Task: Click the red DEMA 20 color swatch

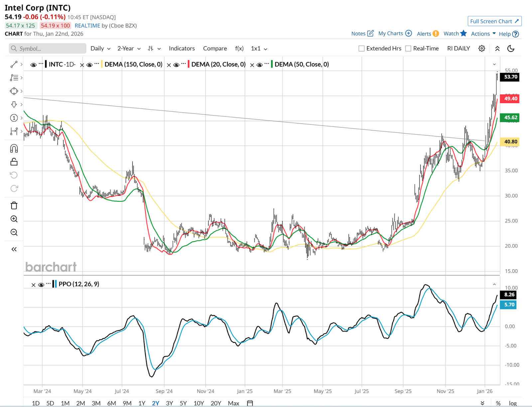Action: tap(189, 64)
